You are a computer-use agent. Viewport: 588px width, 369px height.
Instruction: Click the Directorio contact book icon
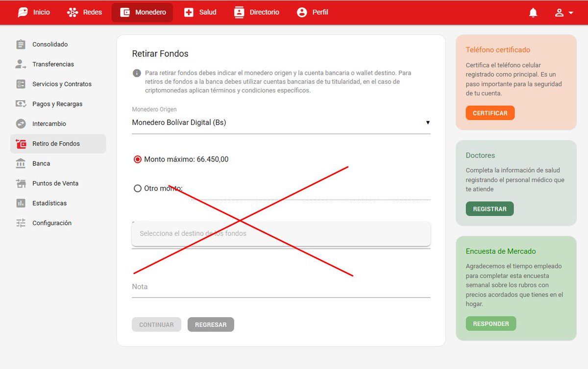[x=239, y=12]
